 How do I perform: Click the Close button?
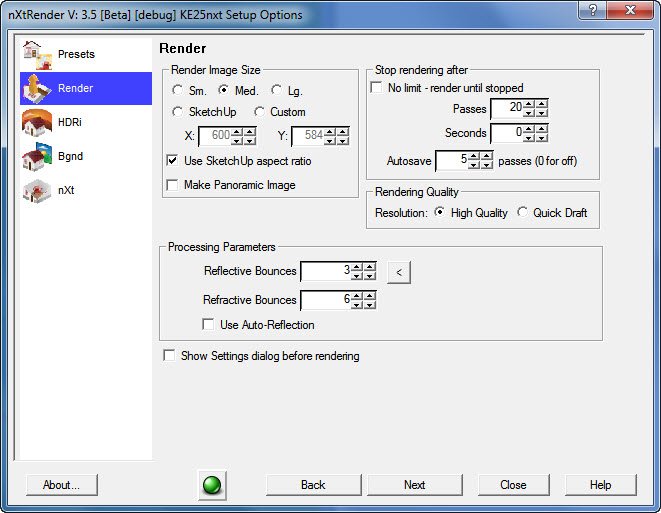(x=513, y=485)
